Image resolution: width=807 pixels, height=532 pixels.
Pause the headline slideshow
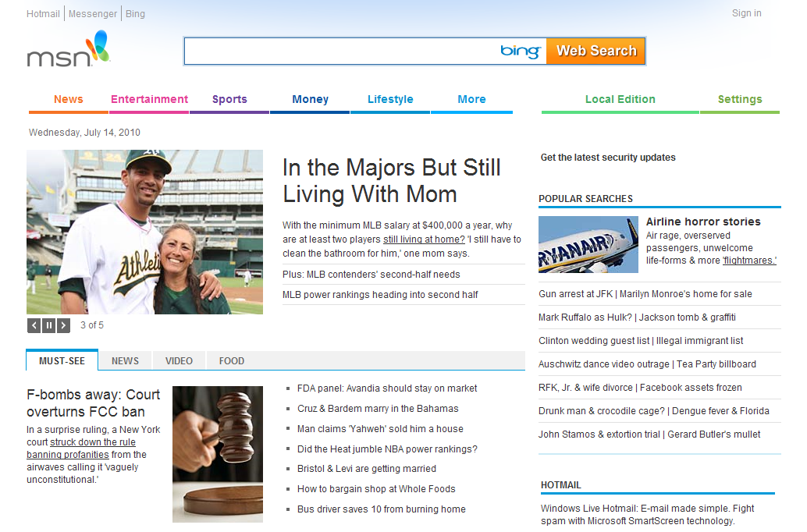click(48, 325)
